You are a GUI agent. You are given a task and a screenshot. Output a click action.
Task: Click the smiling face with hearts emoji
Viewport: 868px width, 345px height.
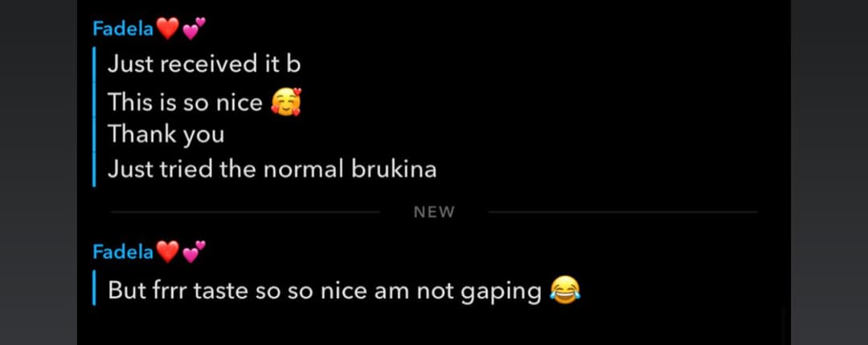pos(285,102)
